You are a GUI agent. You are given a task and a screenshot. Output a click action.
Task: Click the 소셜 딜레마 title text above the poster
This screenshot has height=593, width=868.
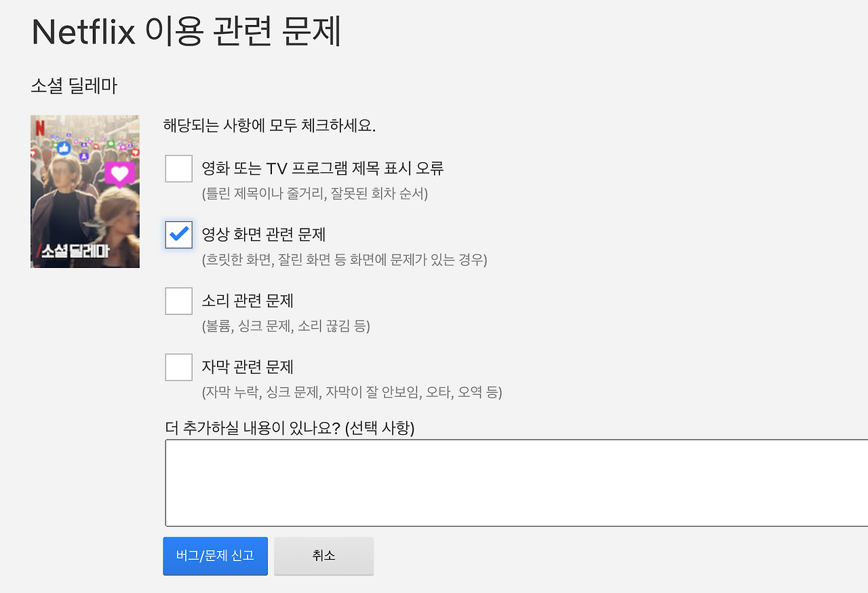click(x=74, y=86)
